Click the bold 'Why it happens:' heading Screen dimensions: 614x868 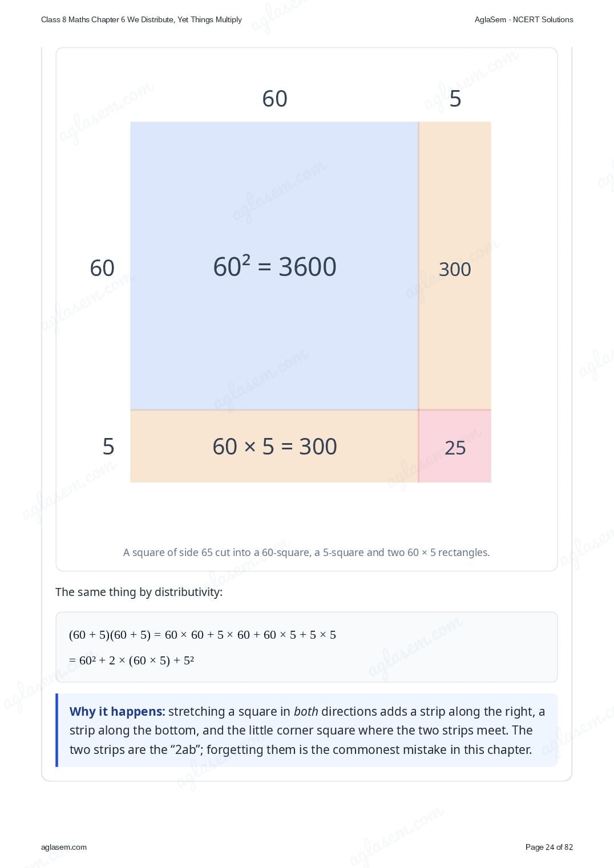[118, 711]
